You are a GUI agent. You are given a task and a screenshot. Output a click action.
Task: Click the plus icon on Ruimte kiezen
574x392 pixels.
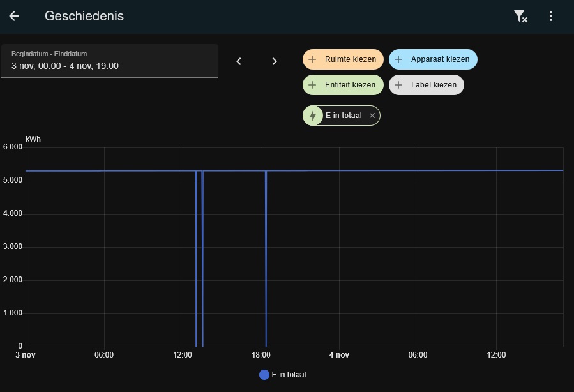(312, 59)
